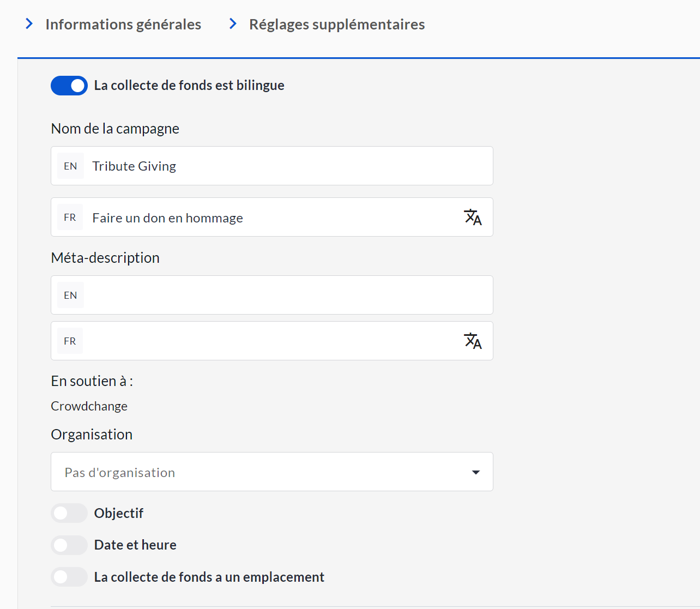Click the FR language badge under Nom de la campagne
This screenshot has width=700, height=609.
click(x=70, y=218)
